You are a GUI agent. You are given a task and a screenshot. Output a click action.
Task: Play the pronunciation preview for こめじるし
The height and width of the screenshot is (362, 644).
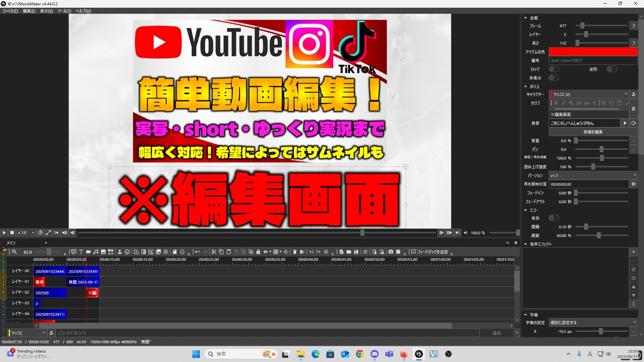pyautogui.click(x=625, y=123)
